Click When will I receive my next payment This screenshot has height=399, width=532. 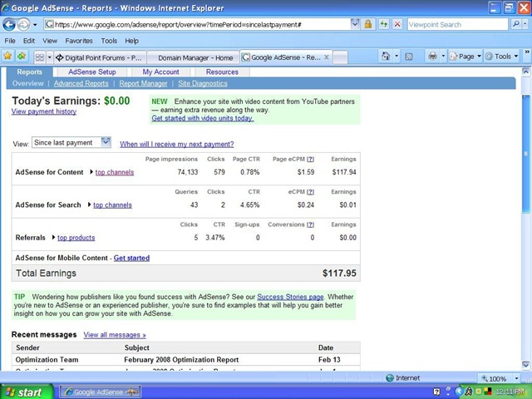click(x=177, y=144)
